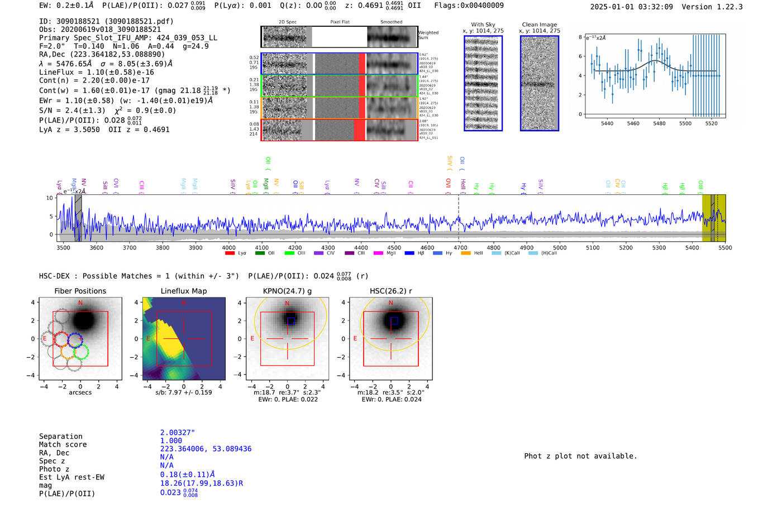The image size is (782, 532).
Task: Open the Clean Image cutout
Action: coord(540,84)
